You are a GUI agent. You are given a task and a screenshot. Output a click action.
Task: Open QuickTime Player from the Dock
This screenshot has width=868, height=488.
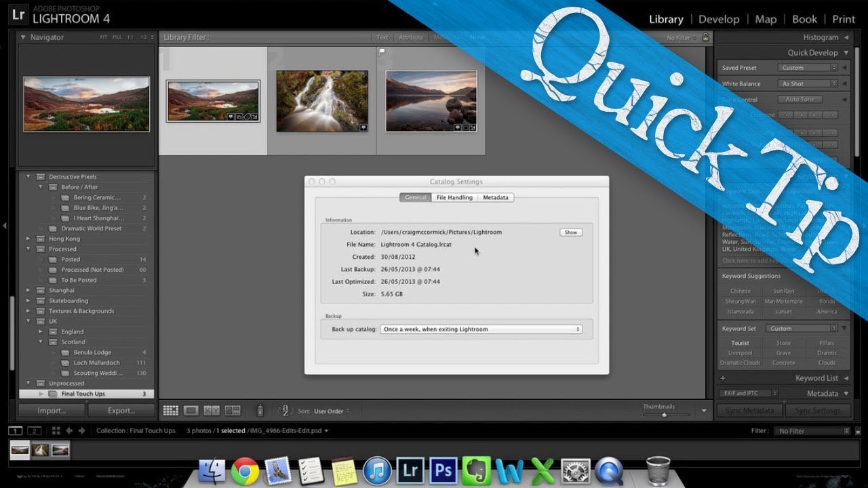(x=608, y=471)
